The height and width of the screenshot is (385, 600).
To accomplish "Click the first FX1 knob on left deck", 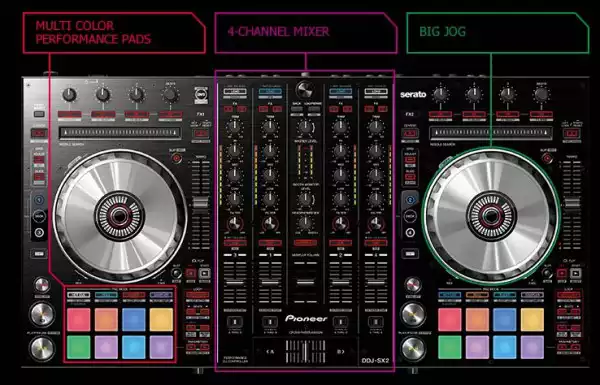I will (69, 95).
